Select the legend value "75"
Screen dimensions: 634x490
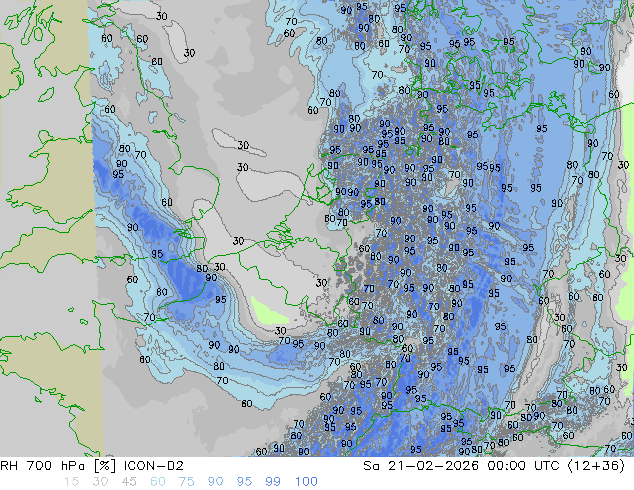pyautogui.click(x=186, y=482)
